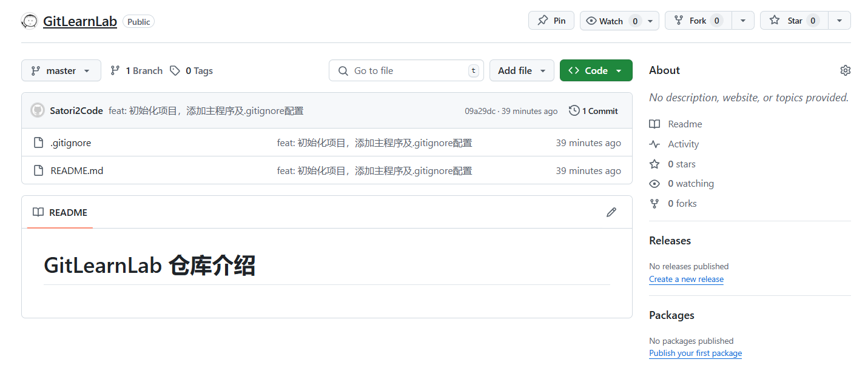Open the Fork options dropdown arrow
Screen dimensions: 868x382
coord(743,21)
